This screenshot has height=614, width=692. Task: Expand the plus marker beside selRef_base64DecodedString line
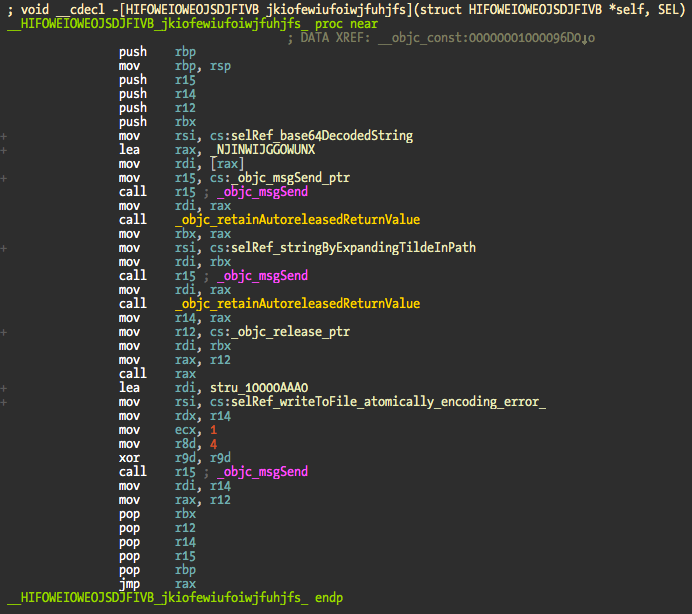pos(5,136)
